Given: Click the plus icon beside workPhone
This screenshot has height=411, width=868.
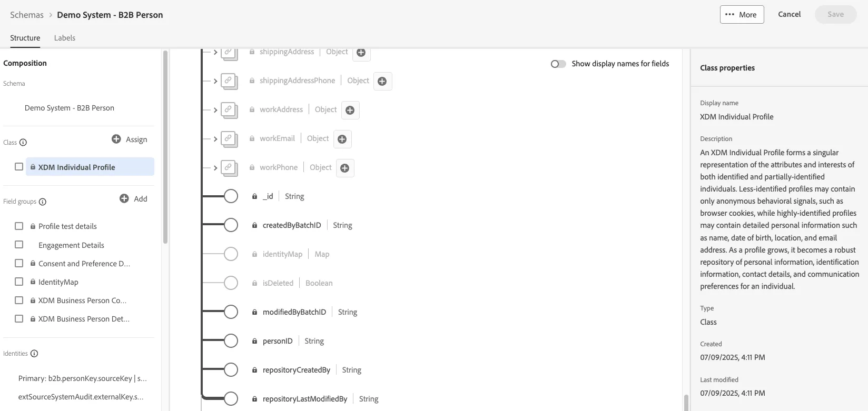Looking at the screenshot, I should [344, 168].
